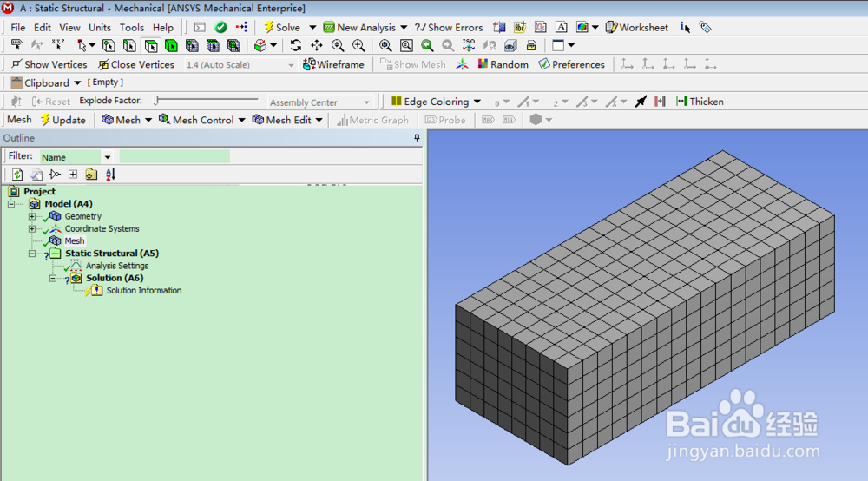
Task: Toggle the black arrow edge direction icon
Action: (x=641, y=102)
